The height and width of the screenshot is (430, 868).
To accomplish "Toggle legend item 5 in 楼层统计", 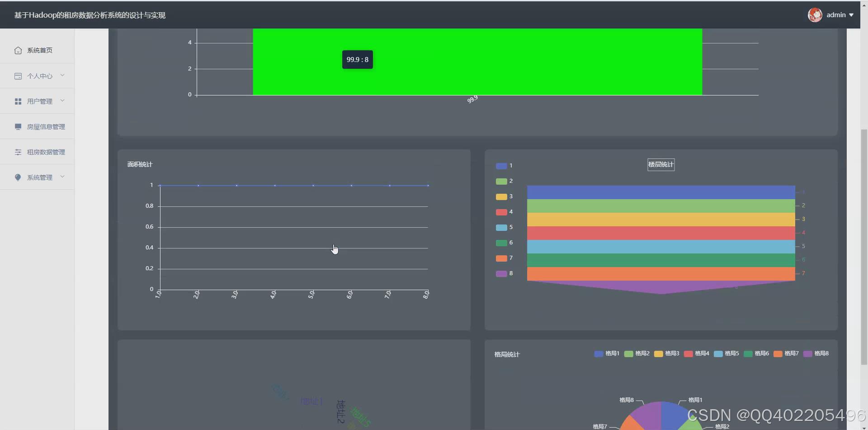I will pyautogui.click(x=504, y=227).
